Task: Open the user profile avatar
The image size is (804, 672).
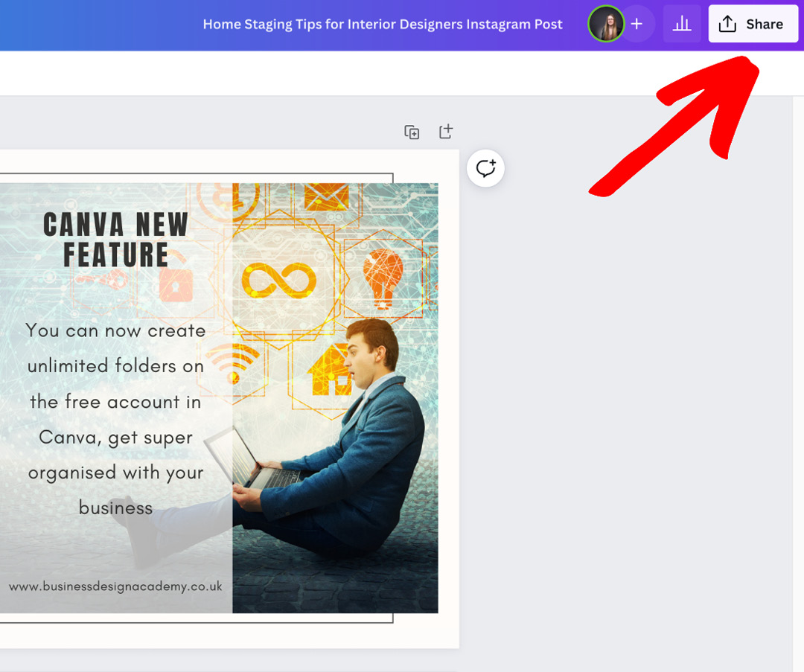Action: tap(605, 25)
